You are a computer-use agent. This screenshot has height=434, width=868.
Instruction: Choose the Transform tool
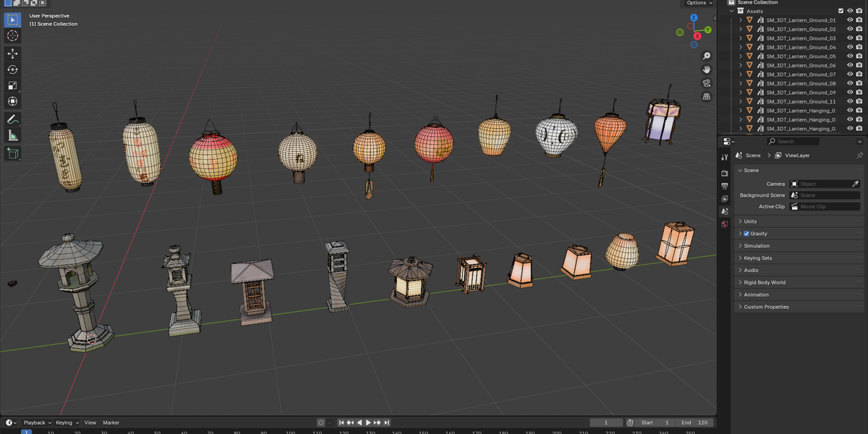pos(12,101)
